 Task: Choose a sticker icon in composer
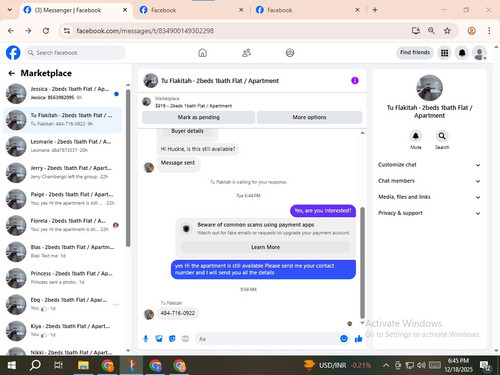[x=172, y=339]
